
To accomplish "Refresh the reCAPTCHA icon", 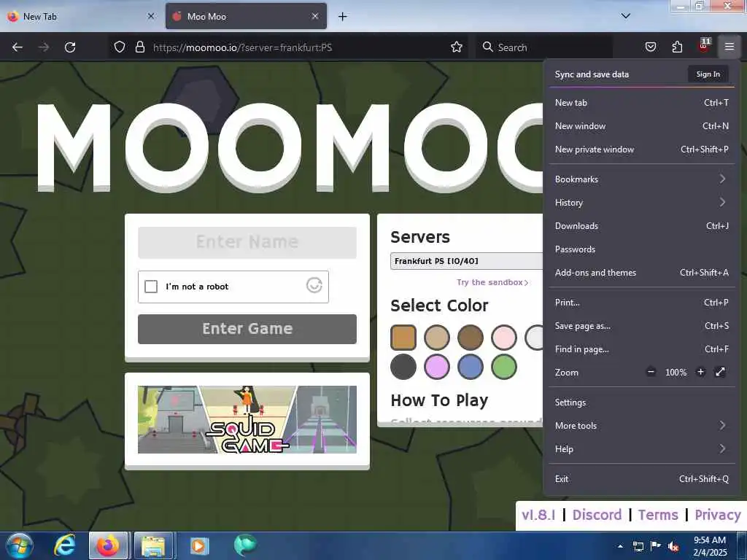I will point(314,285).
